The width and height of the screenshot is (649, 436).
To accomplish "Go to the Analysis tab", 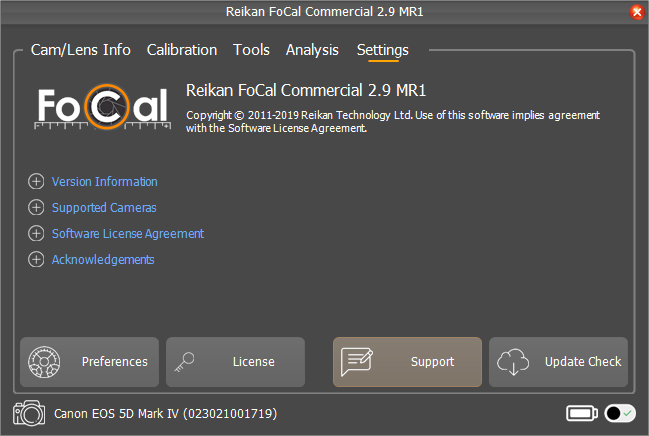I will [312, 50].
